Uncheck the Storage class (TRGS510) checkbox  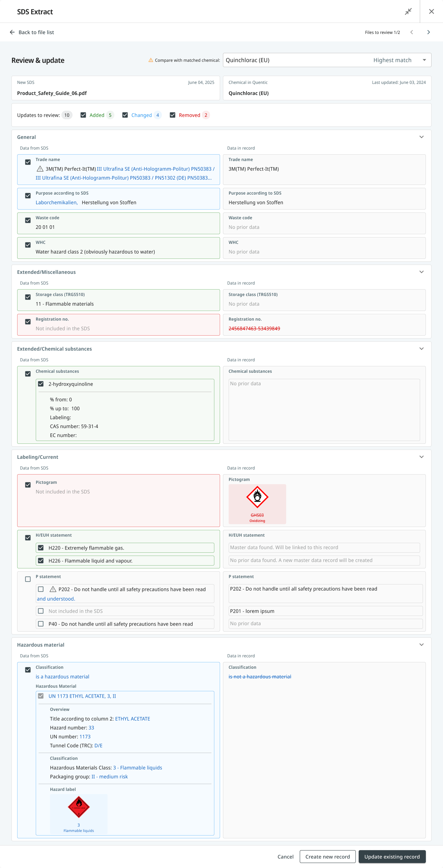(28, 297)
